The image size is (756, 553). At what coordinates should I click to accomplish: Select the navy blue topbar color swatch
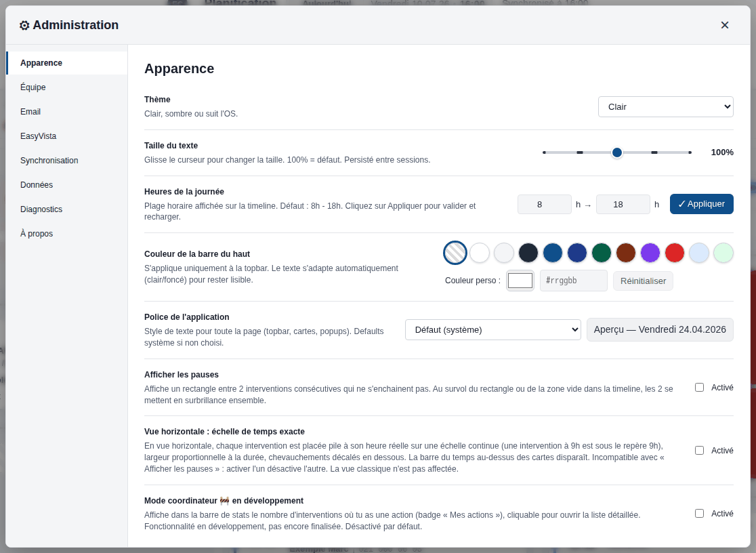(577, 253)
